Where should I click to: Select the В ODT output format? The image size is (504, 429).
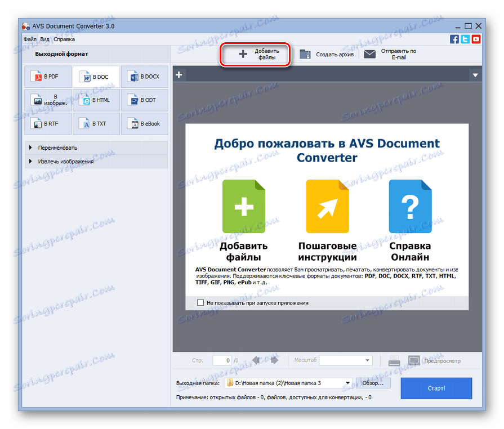[144, 100]
